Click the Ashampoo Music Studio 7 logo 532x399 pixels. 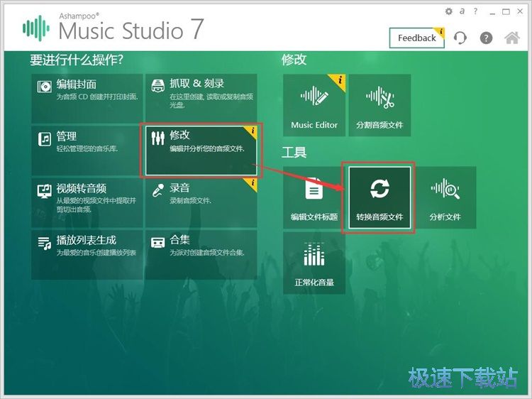click(113, 28)
